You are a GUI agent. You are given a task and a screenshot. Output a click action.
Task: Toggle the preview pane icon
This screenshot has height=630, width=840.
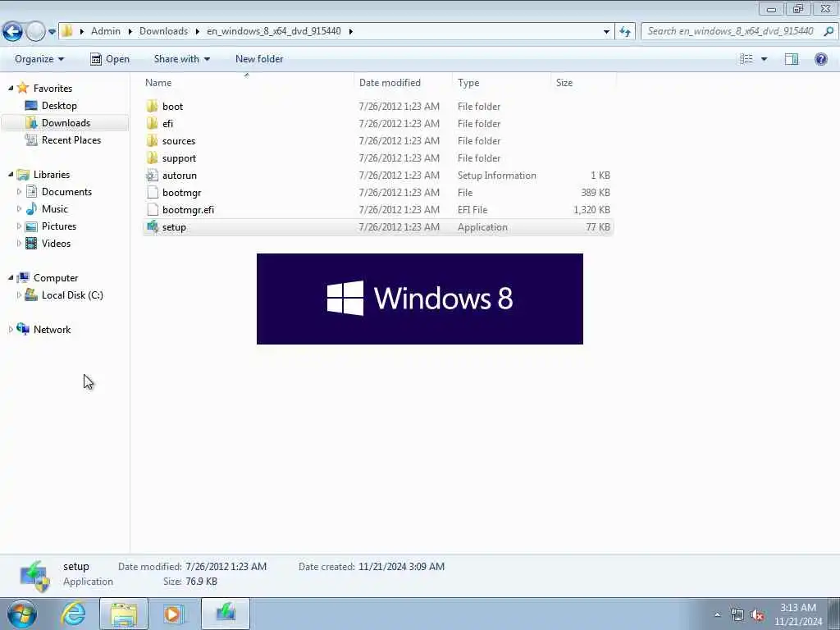792,59
